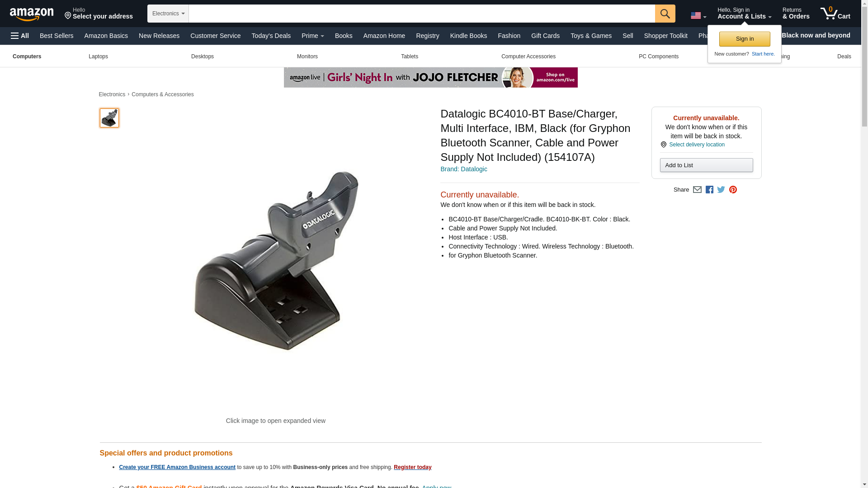Click the Amazon logo

point(32,14)
